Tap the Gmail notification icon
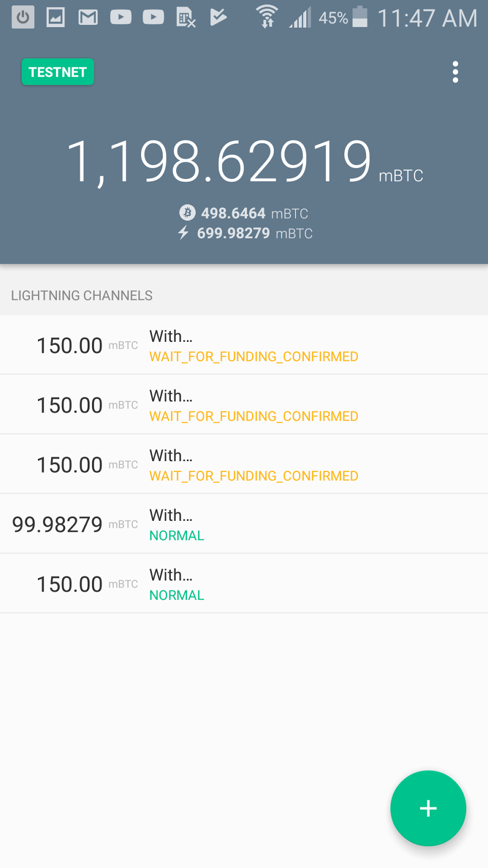The height and width of the screenshot is (868, 488). click(x=88, y=18)
